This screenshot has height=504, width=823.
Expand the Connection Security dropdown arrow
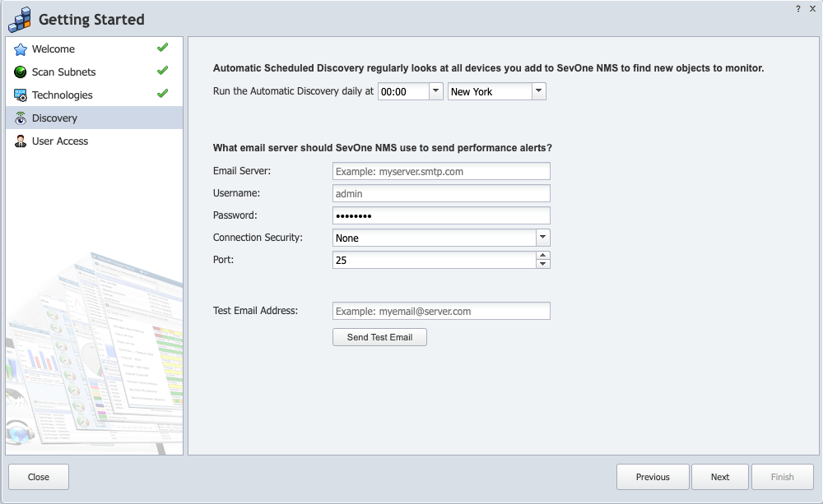pos(543,238)
